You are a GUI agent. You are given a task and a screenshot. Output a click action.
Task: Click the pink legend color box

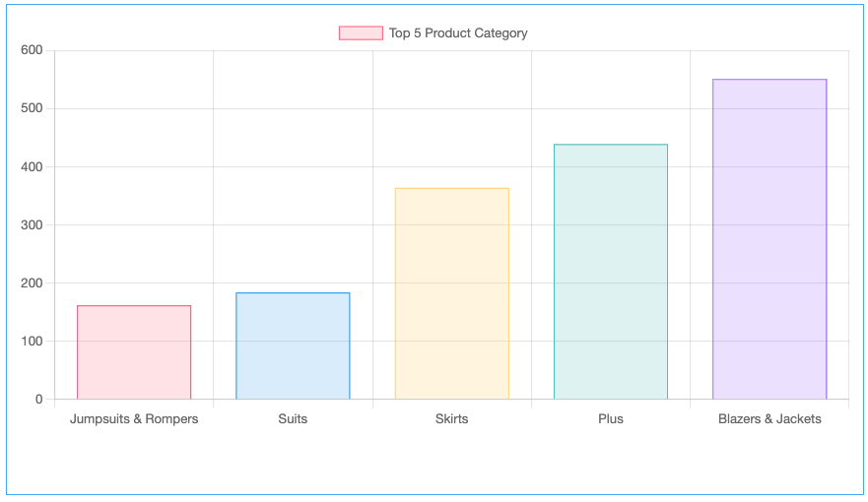361,33
